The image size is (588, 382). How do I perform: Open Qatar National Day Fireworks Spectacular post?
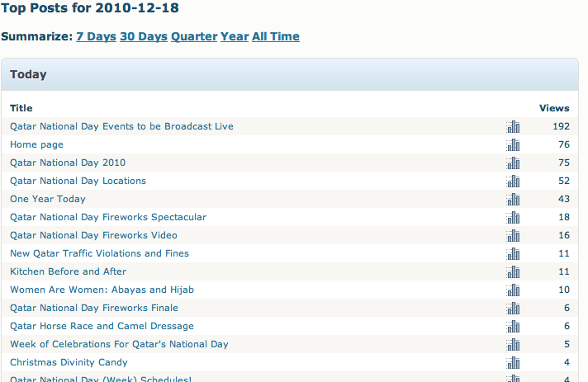[108, 217]
